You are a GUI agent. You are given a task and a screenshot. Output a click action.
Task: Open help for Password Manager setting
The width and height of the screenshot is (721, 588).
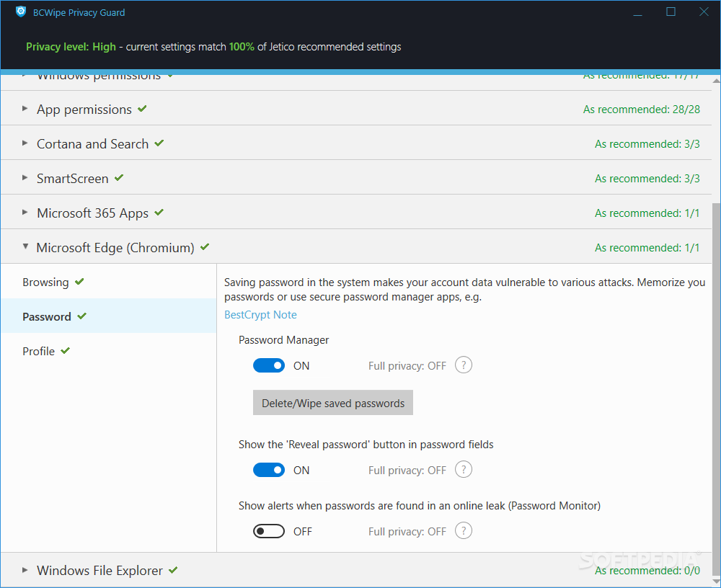464,365
